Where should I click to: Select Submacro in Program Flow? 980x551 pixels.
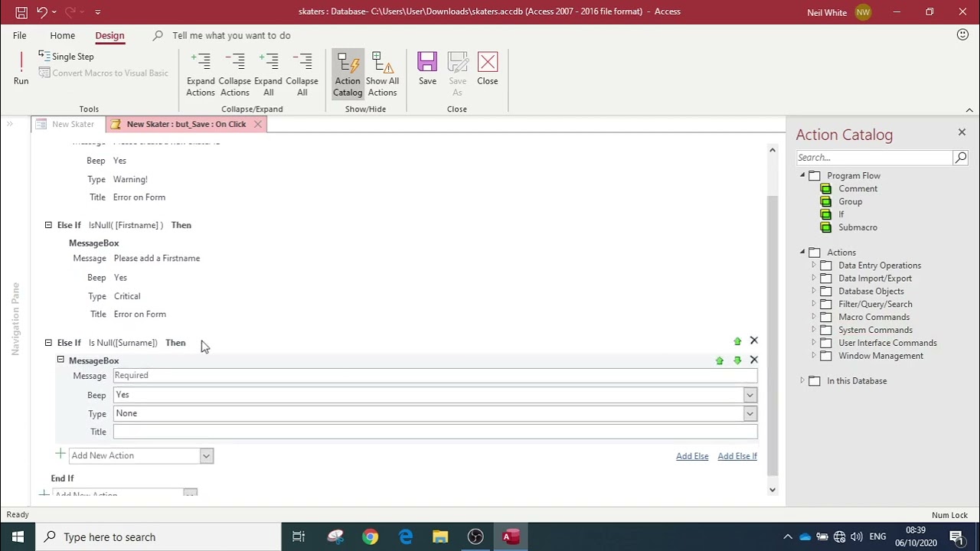[857, 227]
